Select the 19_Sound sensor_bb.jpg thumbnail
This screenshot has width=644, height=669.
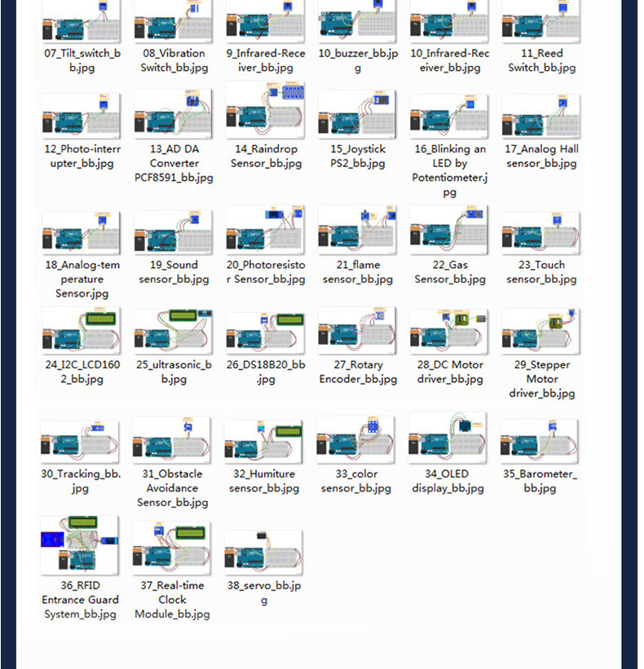[x=174, y=231]
